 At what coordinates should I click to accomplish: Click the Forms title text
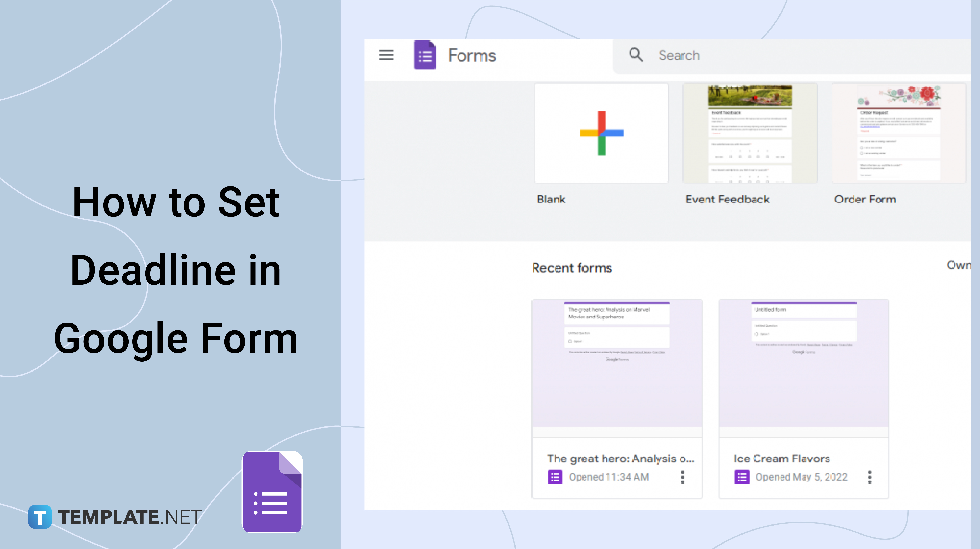coord(472,56)
